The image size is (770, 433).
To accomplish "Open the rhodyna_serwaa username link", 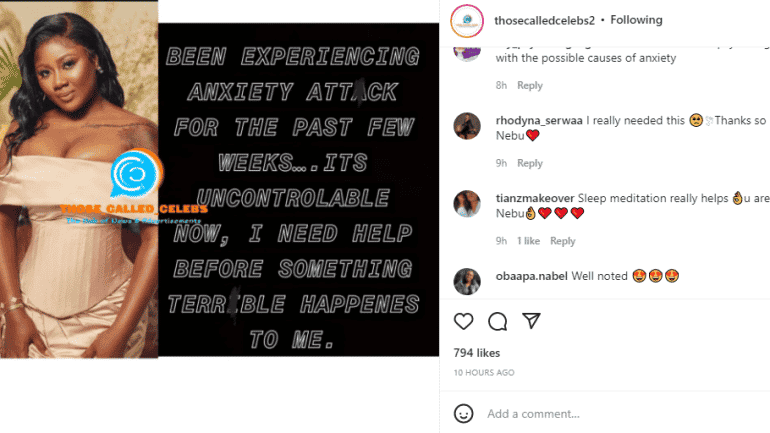I will 539,120.
